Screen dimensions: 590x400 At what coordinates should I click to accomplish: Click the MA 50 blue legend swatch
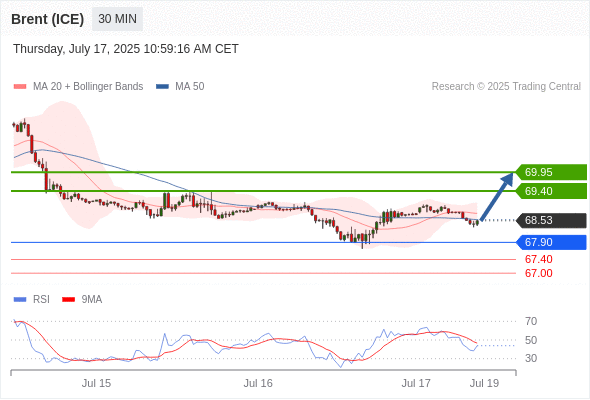point(162,87)
